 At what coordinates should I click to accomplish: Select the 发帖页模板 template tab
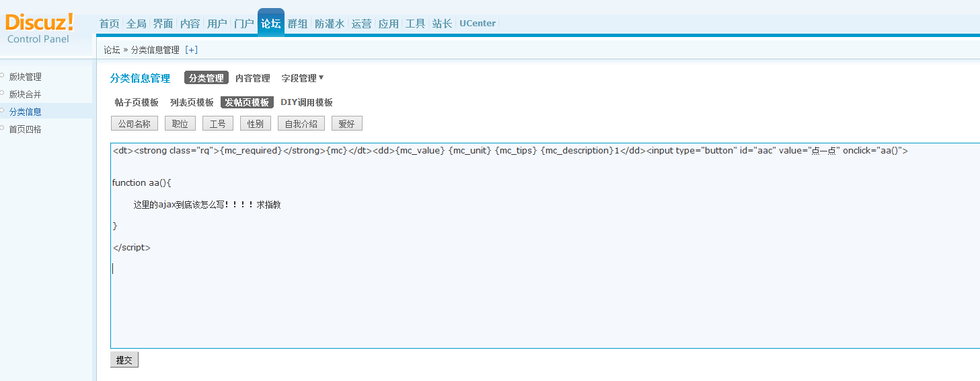click(x=247, y=102)
